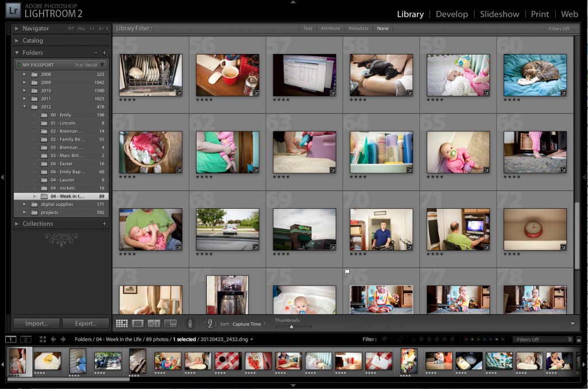Create new collection with plus icon
588x389 pixels.
pos(105,224)
